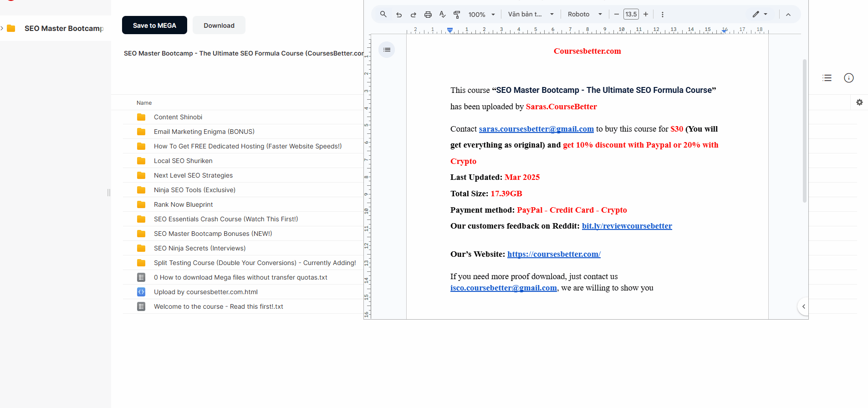This screenshot has width=868, height=408.
Task: Click the redo arrow icon
Action: [414, 15]
